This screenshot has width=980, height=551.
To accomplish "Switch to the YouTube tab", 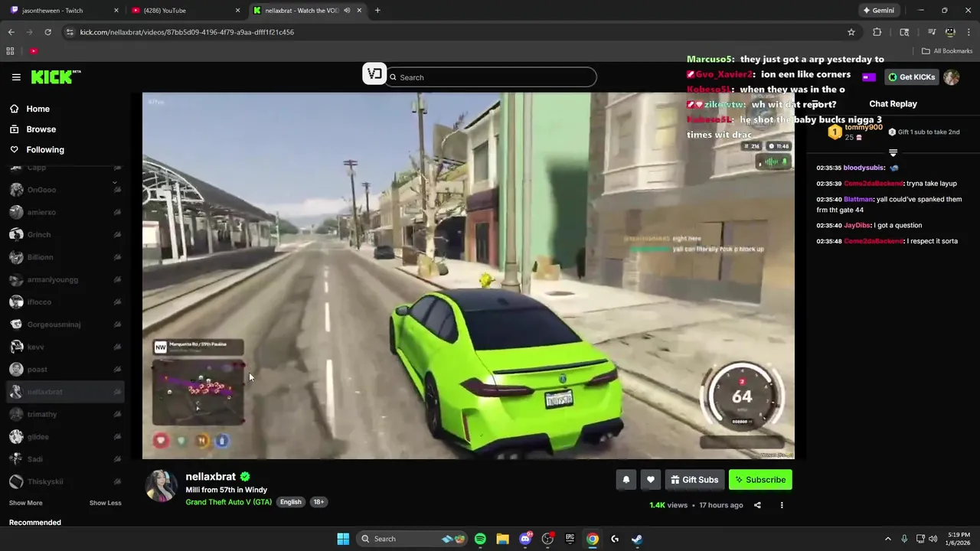I will point(186,11).
